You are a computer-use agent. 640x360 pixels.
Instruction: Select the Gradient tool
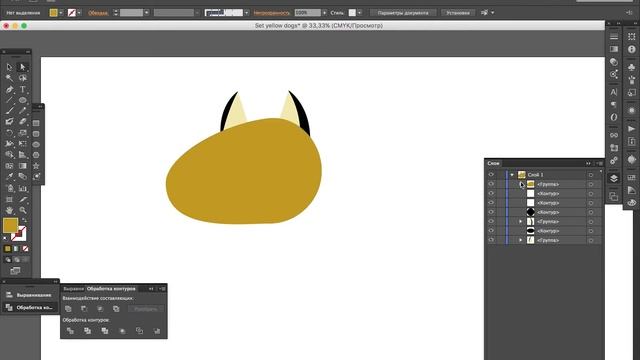[x=22, y=166]
